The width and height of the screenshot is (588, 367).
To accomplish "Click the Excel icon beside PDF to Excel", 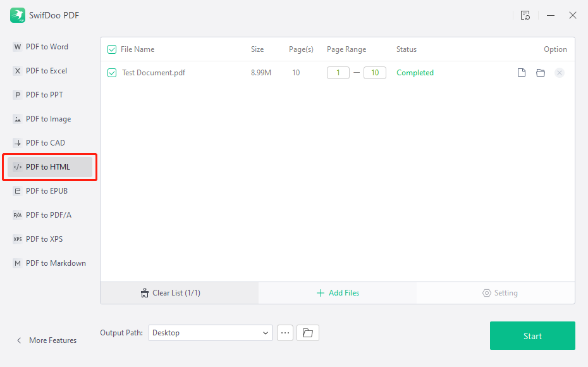I will (x=17, y=71).
